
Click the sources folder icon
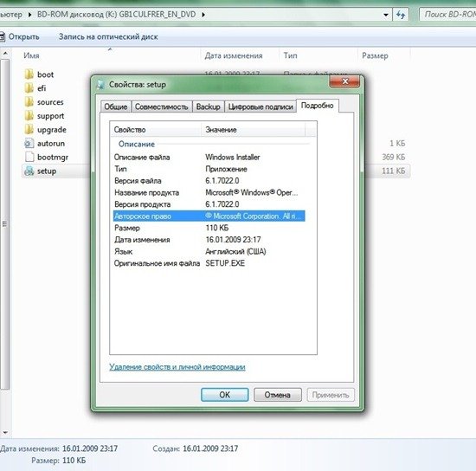pos(29,102)
